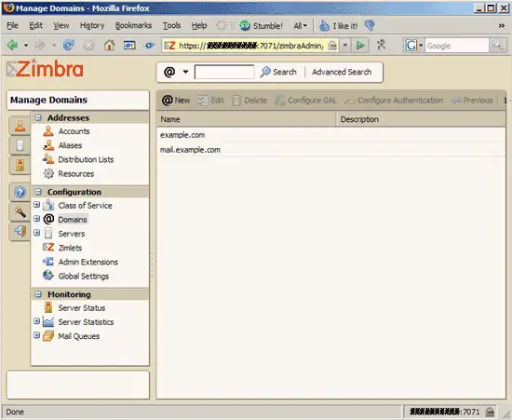Viewport: 512px width, 420px height.
Task: Expand the Class of Service node
Action: point(37,205)
